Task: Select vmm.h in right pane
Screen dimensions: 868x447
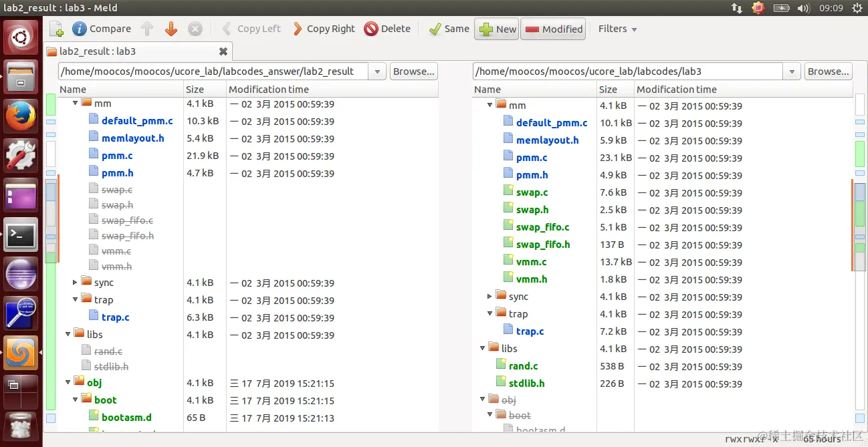Action: pos(532,279)
